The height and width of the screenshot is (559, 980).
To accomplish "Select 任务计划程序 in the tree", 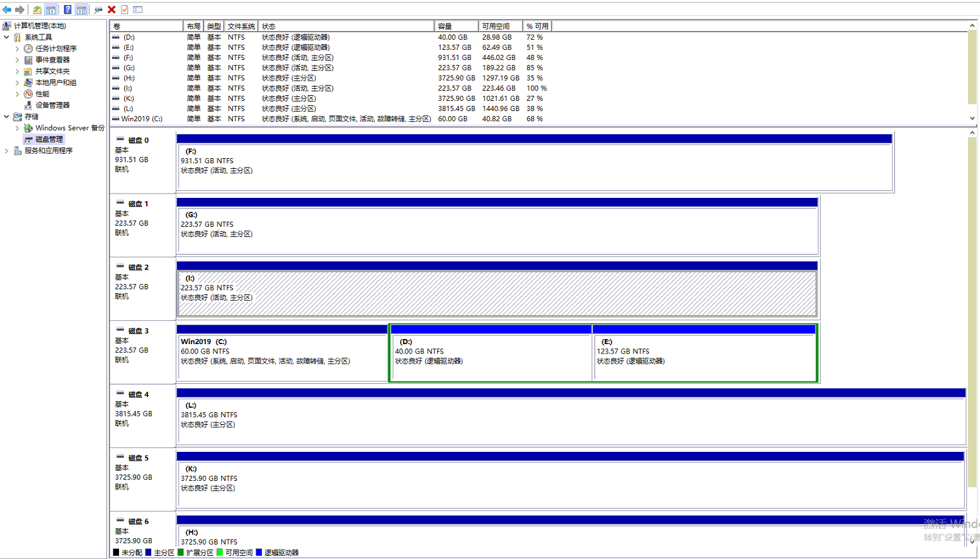I will pos(56,49).
